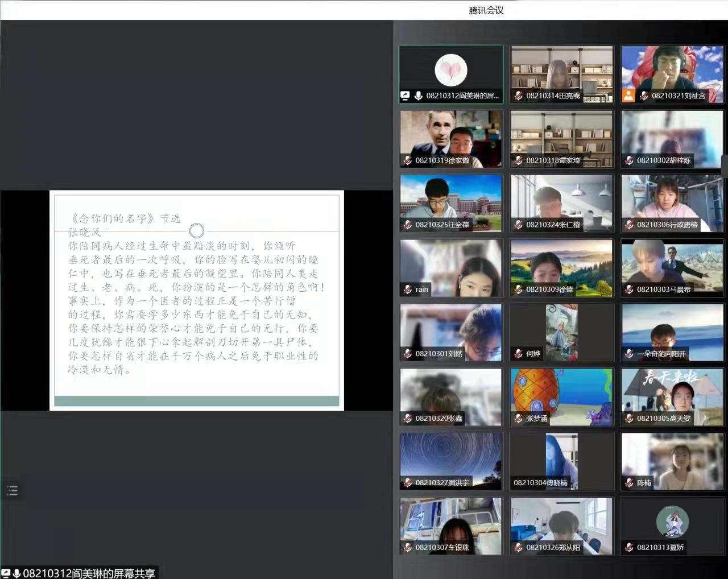Click the participant grid scrollbar handle
The image size is (728, 579).
click(x=725, y=166)
